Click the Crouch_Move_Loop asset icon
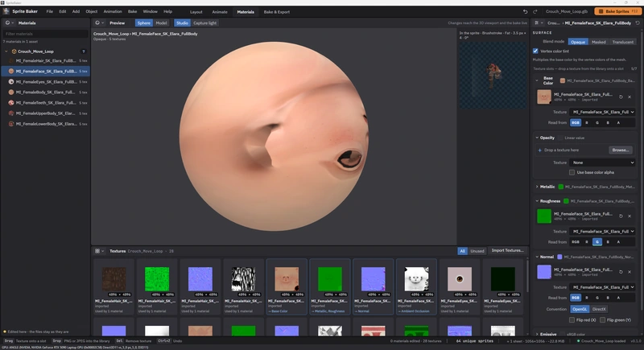644x350 pixels. tap(14, 51)
